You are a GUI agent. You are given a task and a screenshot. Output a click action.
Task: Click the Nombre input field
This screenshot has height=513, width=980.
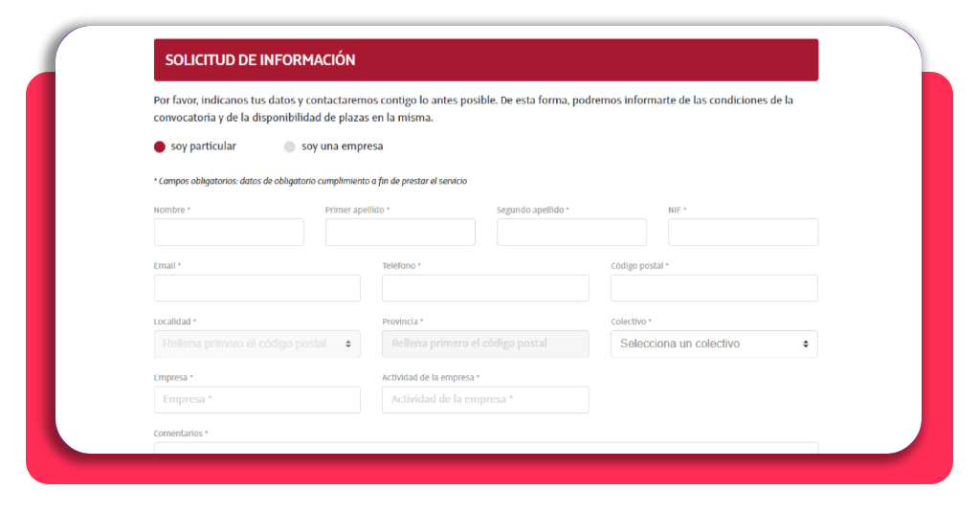click(x=229, y=232)
